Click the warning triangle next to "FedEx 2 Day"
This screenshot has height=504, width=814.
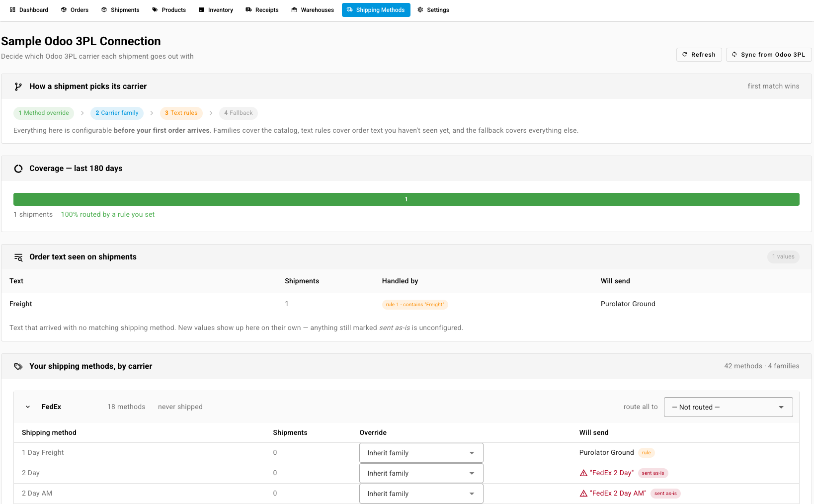(x=583, y=473)
